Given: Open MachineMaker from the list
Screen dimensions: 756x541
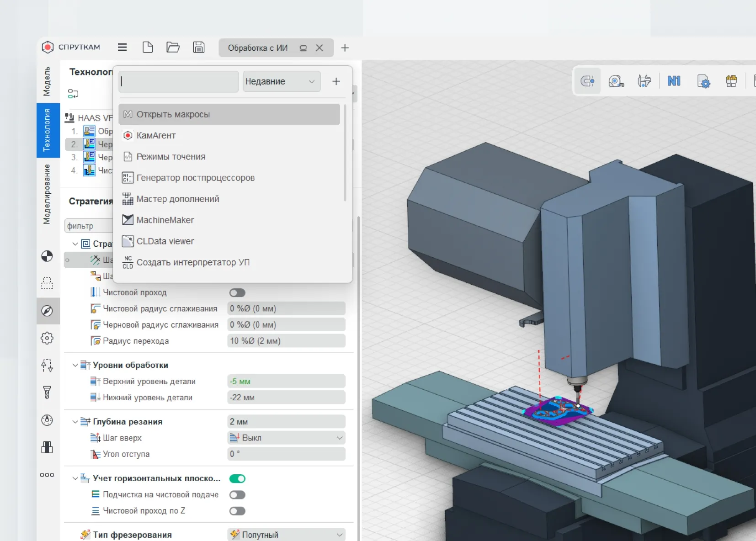Looking at the screenshot, I should 229,220.
